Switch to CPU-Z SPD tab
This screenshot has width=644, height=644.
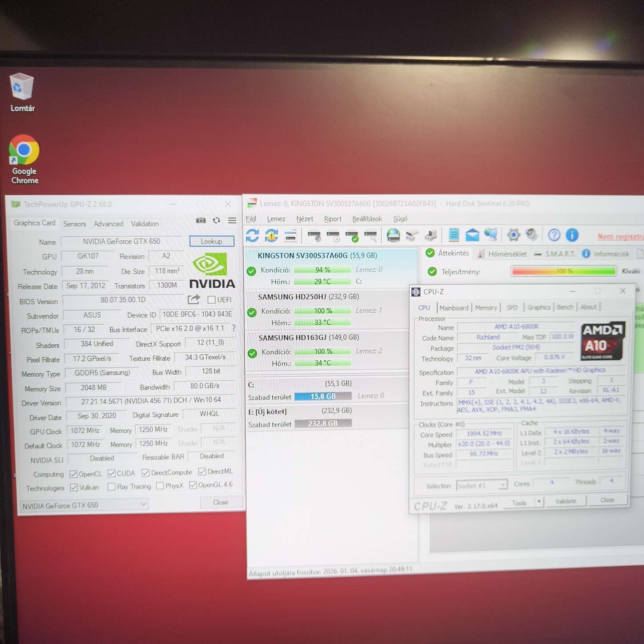[512, 307]
